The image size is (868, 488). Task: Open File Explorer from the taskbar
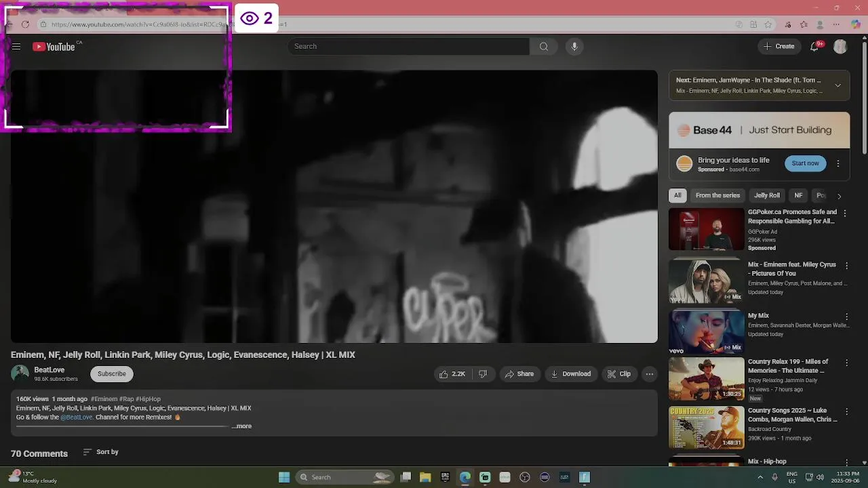[x=425, y=477]
